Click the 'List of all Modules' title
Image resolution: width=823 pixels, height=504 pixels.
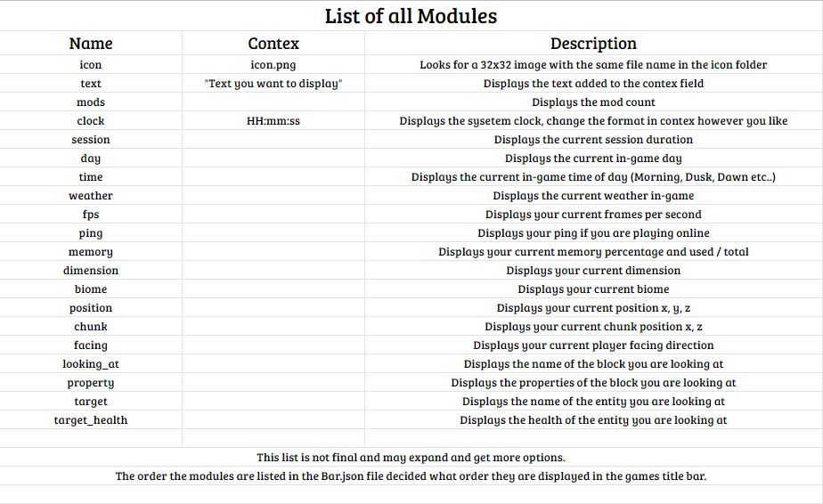pyautogui.click(x=411, y=16)
